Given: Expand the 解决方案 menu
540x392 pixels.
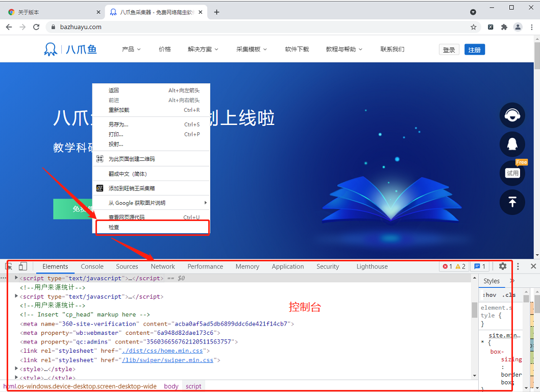Looking at the screenshot, I should [x=203, y=50].
